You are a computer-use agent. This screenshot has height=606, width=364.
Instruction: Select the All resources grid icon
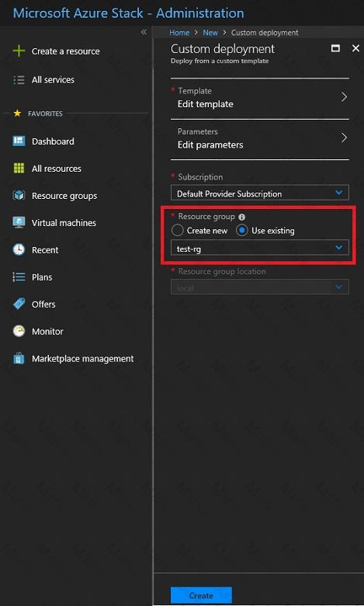(19, 168)
